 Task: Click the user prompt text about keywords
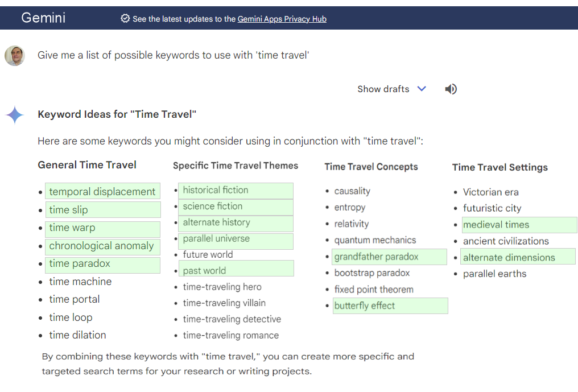coord(174,55)
